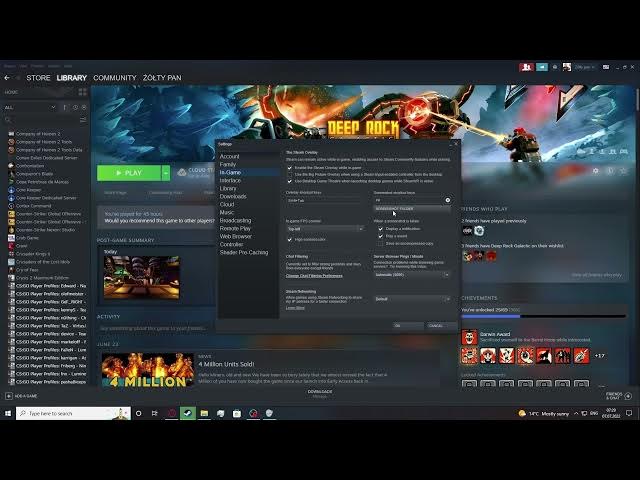Viewport: 640px width, 480px height.
Task: Open Server Browser Pings per minute dropdown
Action: pyautogui.click(x=412, y=275)
